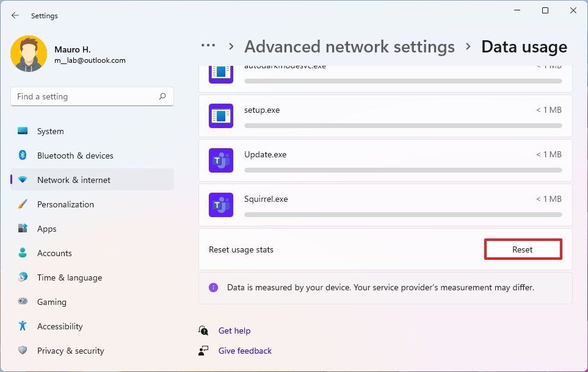The height and width of the screenshot is (372, 588).
Task: Open the Get help link
Action: 234,331
